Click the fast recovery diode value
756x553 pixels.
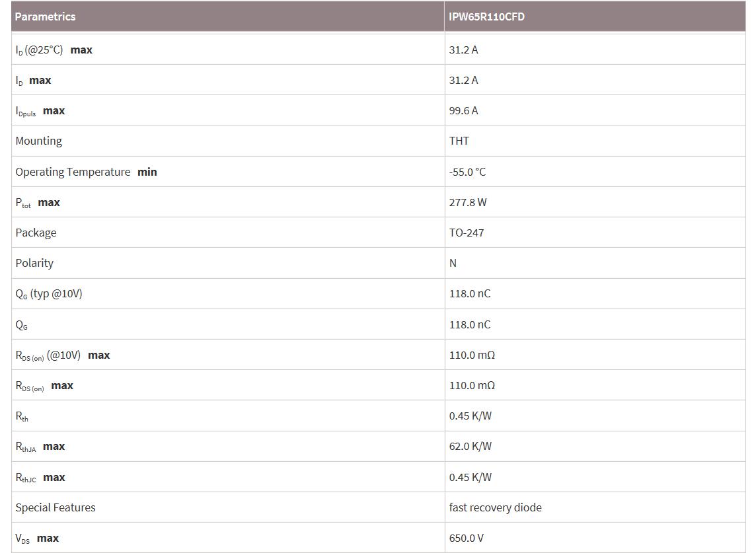tap(495, 507)
